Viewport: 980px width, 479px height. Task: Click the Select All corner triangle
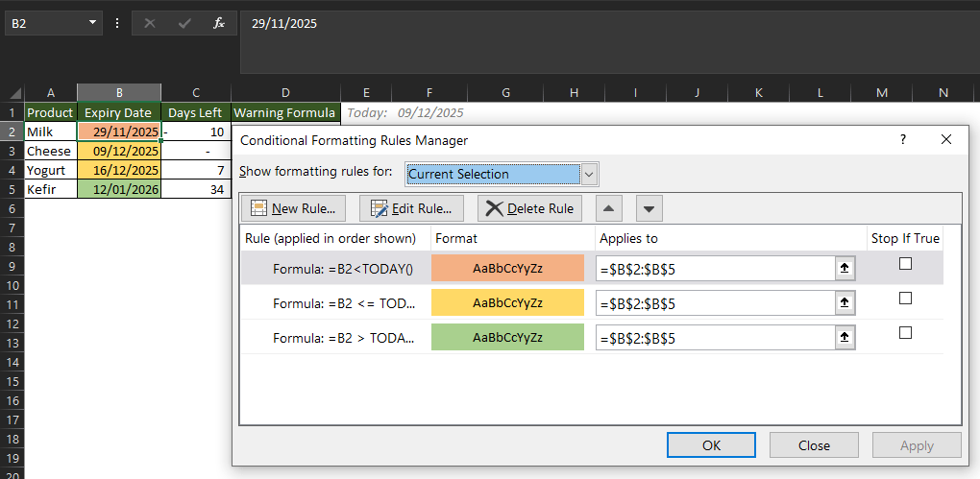click(x=15, y=93)
